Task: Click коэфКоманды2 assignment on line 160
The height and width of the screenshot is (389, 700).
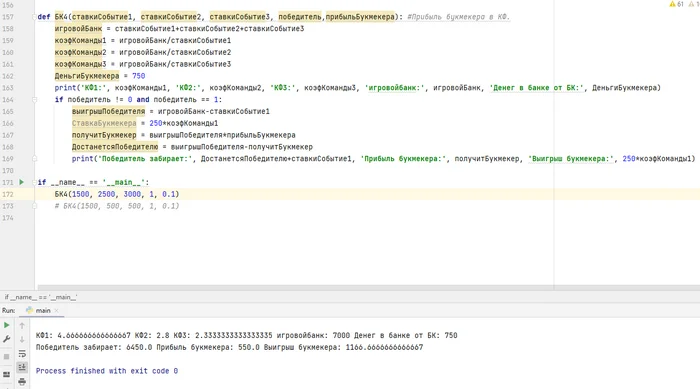Action: (x=80, y=52)
